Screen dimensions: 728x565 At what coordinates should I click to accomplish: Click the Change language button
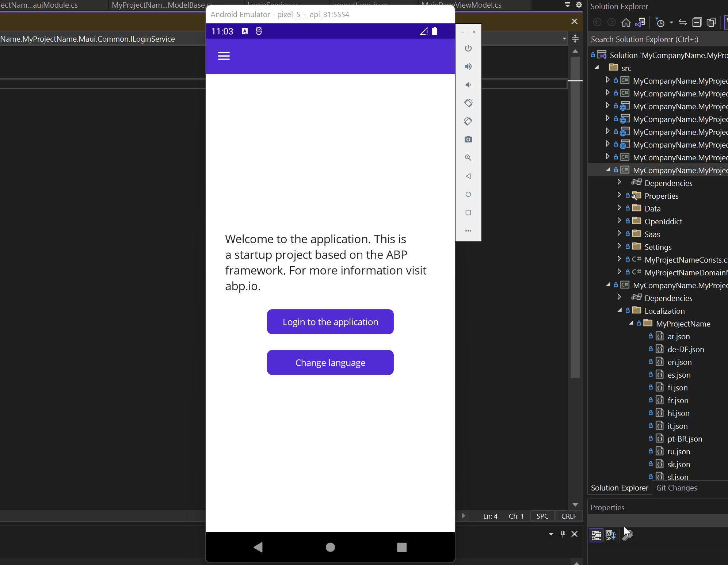pos(330,363)
